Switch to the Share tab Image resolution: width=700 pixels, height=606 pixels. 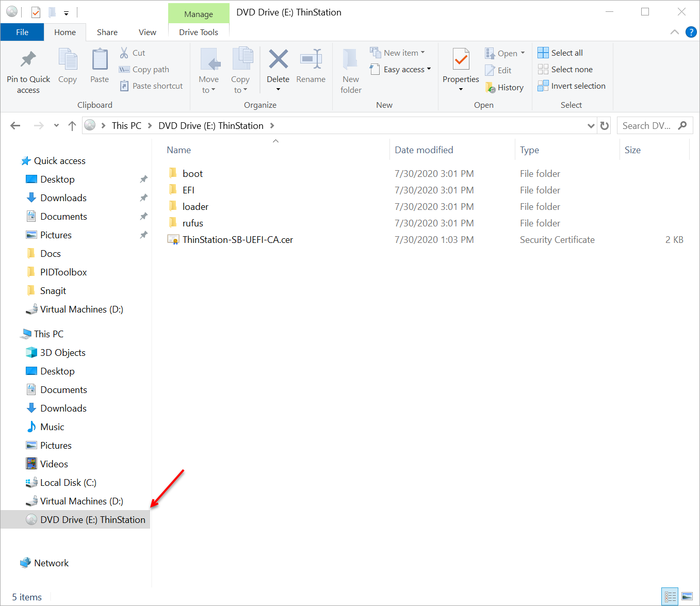click(x=107, y=32)
